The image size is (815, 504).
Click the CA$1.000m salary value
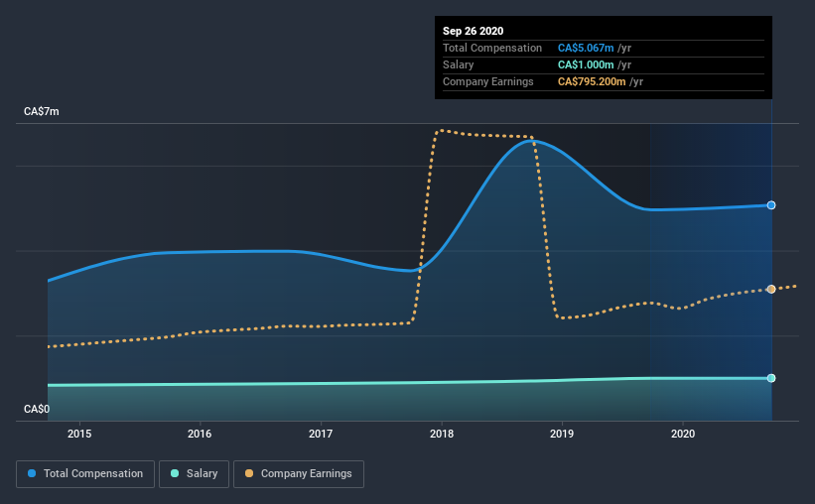point(586,64)
